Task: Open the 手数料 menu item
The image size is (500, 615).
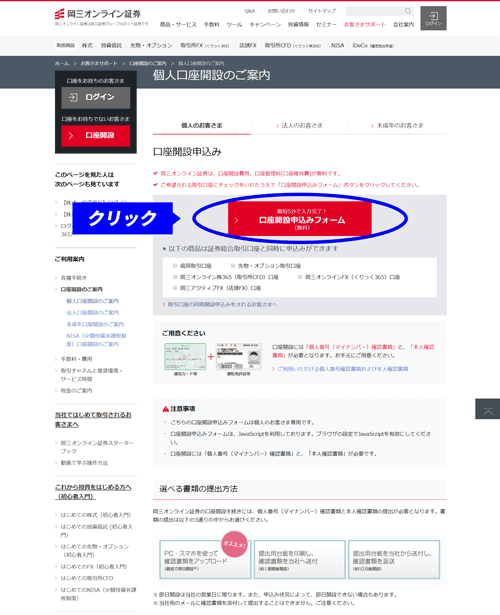Action: (x=211, y=24)
